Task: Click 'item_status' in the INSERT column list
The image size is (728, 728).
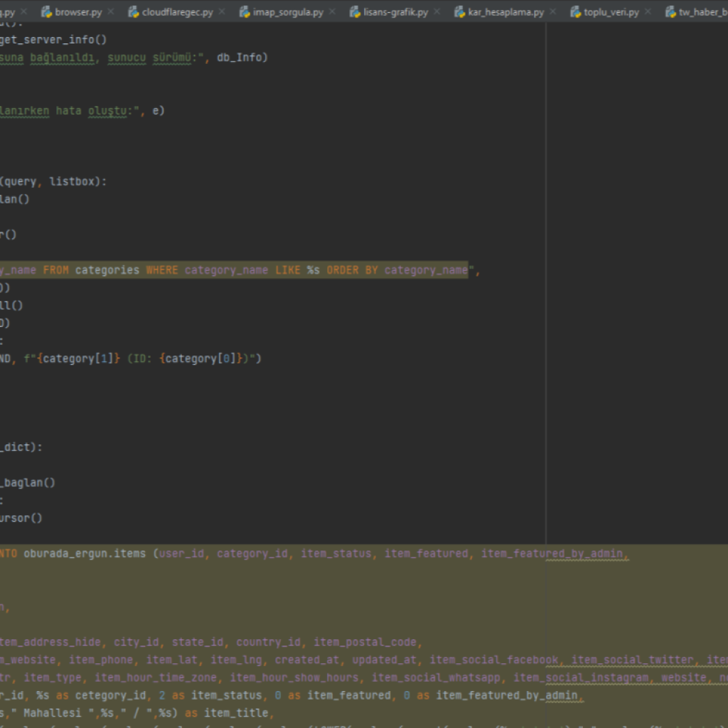Action: (336, 554)
